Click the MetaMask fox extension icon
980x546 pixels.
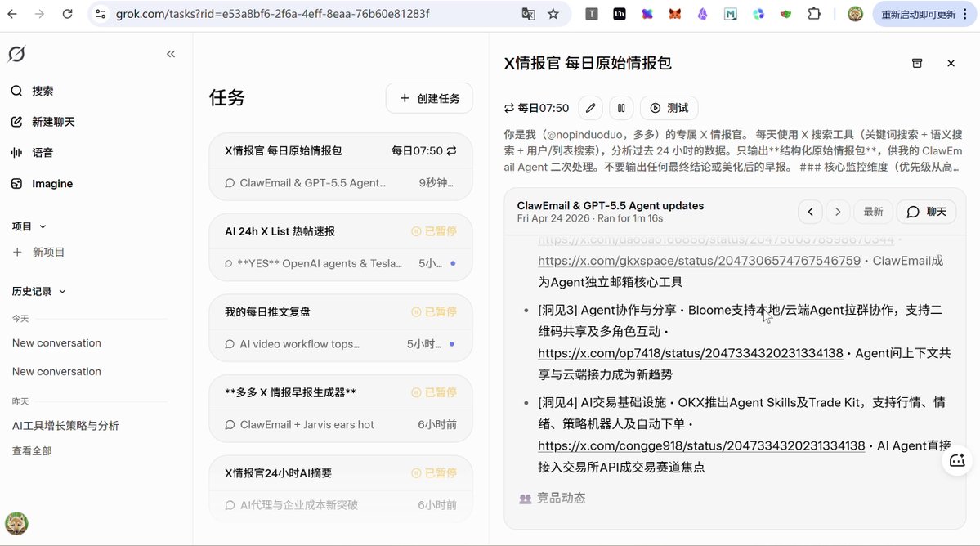[675, 14]
